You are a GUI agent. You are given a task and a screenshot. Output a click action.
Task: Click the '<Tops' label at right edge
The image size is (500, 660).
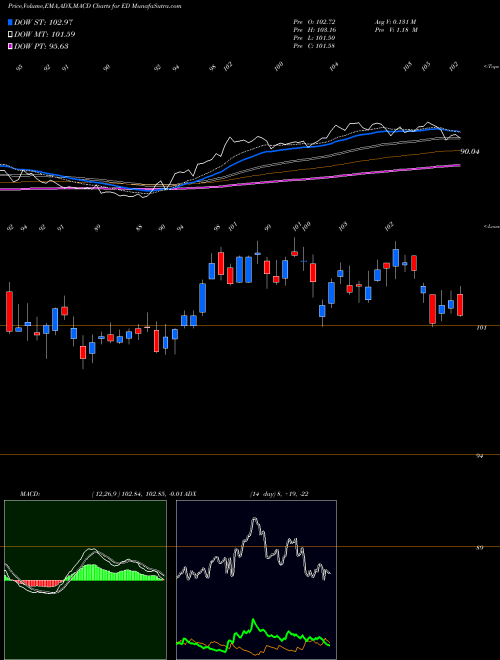pyautogui.click(x=491, y=67)
